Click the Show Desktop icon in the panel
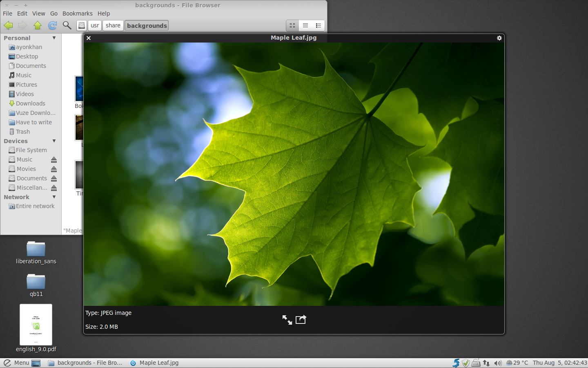588x368 pixels. coord(36,363)
